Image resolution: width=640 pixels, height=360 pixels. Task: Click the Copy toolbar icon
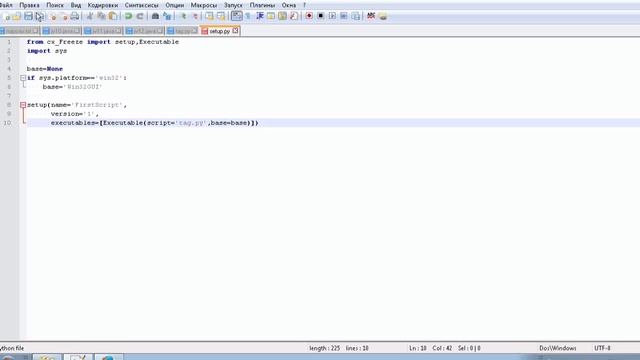click(101, 16)
